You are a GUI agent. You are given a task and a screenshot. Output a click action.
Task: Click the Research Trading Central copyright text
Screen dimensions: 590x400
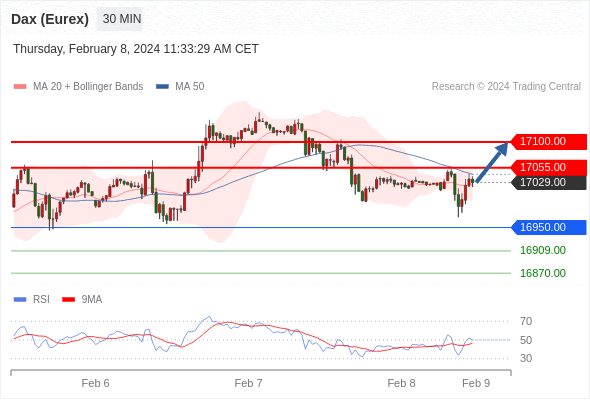click(506, 87)
